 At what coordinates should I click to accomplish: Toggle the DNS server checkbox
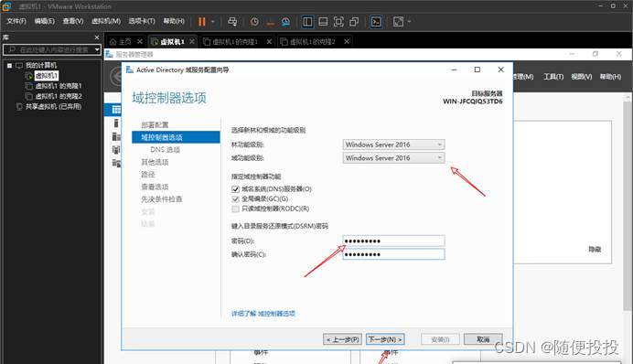click(x=236, y=189)
